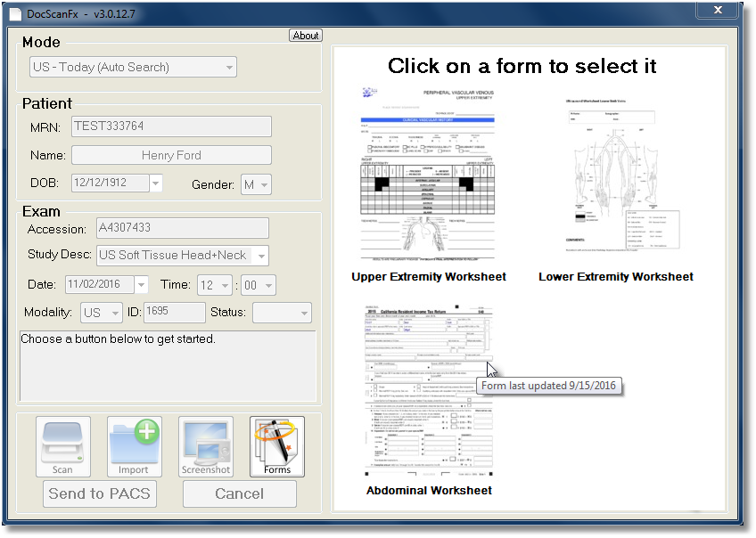Click the 'Lower Extremity Worksheet' label

(616, 276)
